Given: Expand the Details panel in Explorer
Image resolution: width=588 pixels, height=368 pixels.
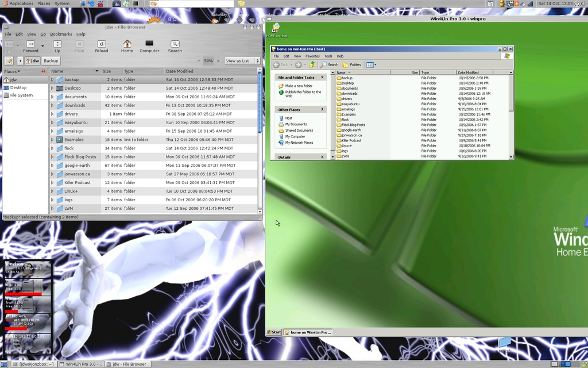Looking at the screenshot, I should coord(322,157).
